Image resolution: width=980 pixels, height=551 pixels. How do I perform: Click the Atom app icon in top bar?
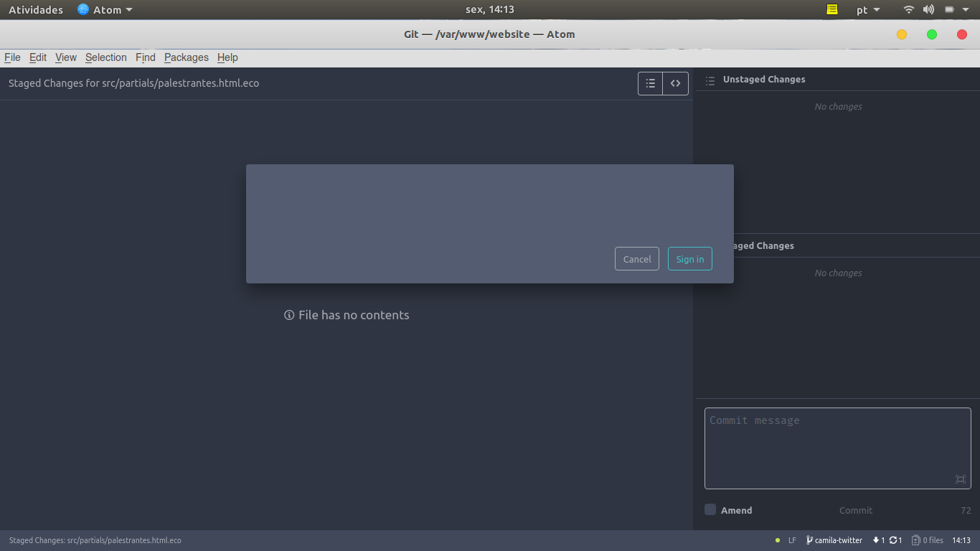(83, 10)
